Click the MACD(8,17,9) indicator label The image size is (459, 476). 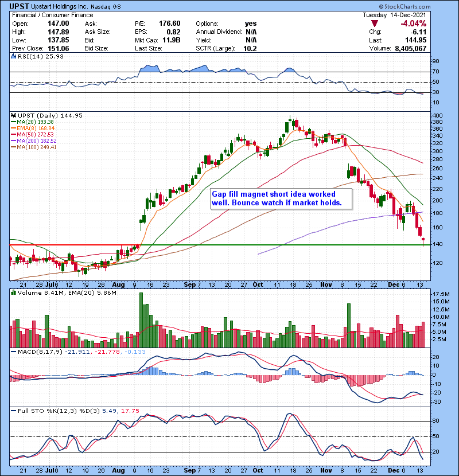click(x=40, y=352)
